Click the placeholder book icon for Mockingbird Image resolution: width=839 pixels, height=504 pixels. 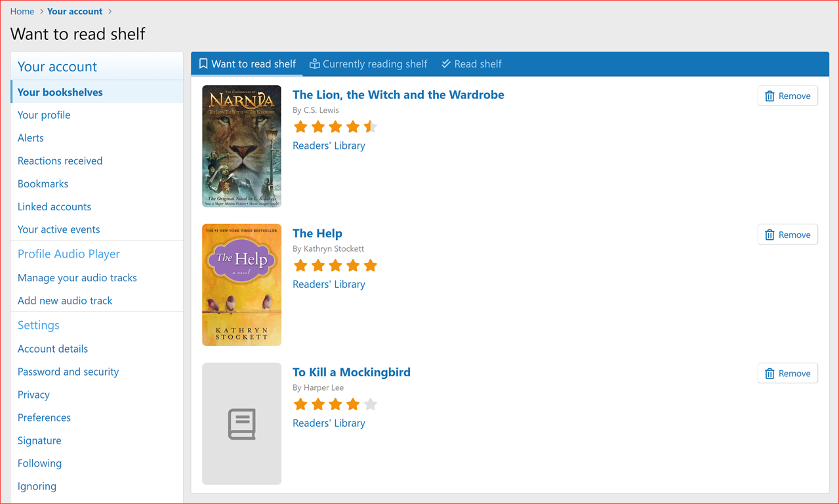coord(241,424)
